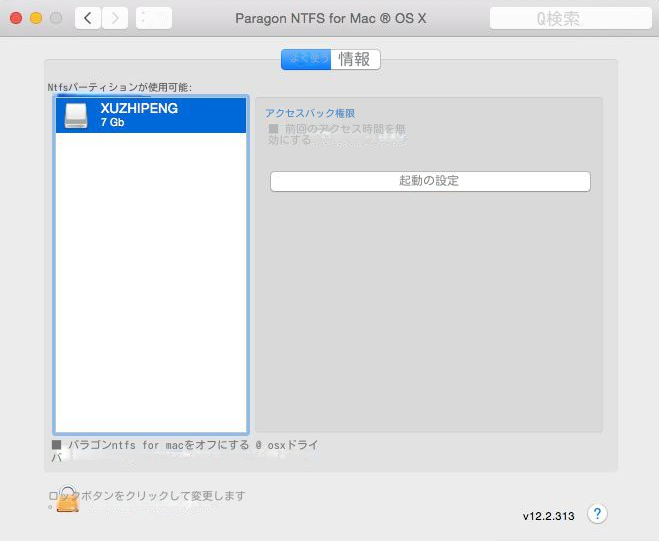Go forward with the right chevron button
Screen dimensions: 659x541
(x=115, y=18)
